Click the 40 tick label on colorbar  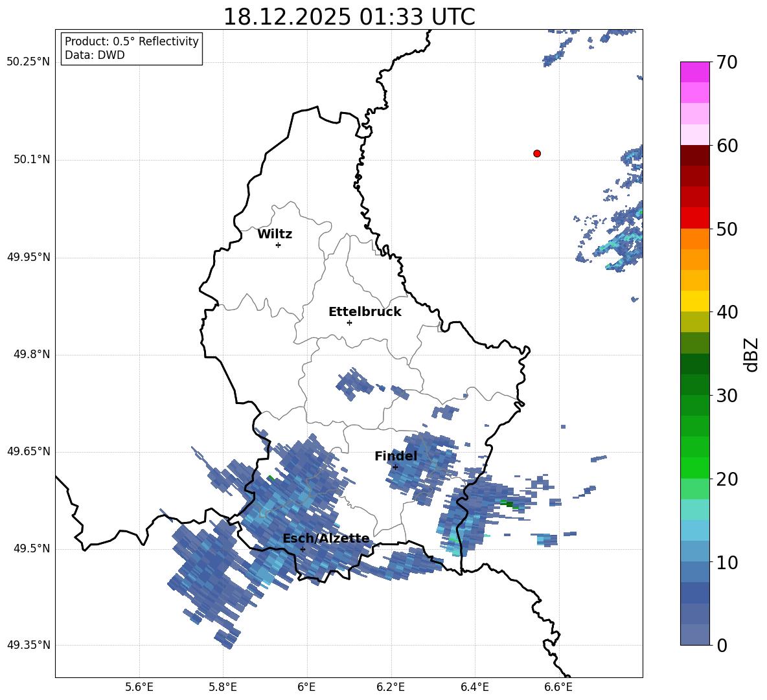727,312
